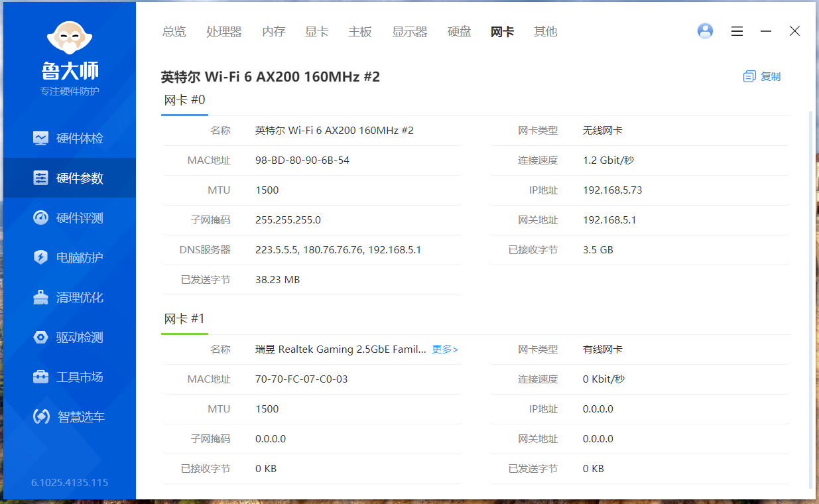Image resolution: width=819 pixels, height=504 pixels.
Task: Click the 网卡 #0 section header
Action: (185, 100)
